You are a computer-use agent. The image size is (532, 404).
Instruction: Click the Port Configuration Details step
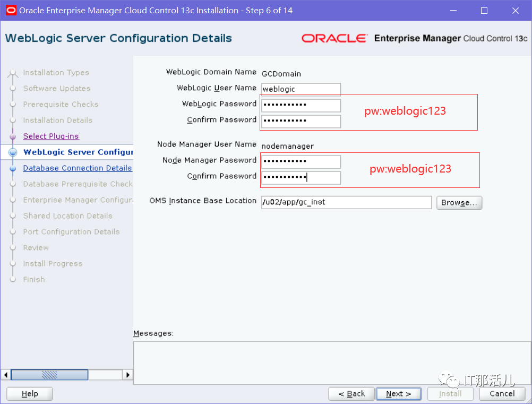tap(71, 231)
